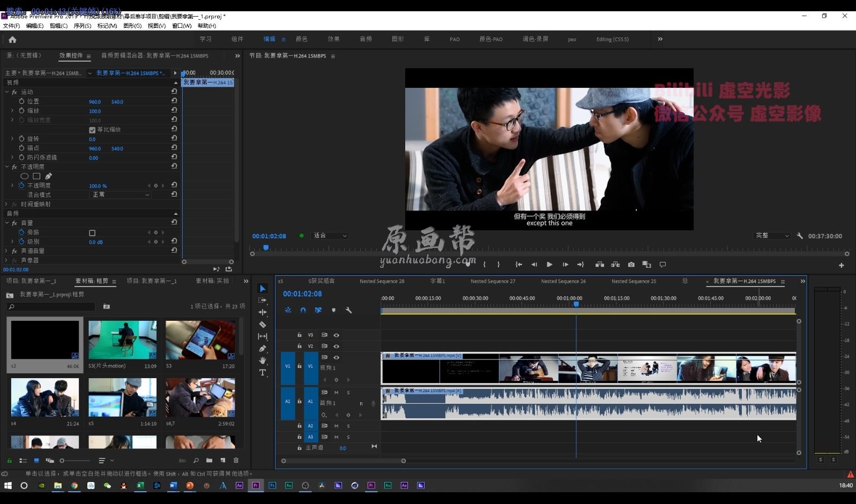Open program monitor wrench settings
856x504 pixels.
(x=800, y=236)
